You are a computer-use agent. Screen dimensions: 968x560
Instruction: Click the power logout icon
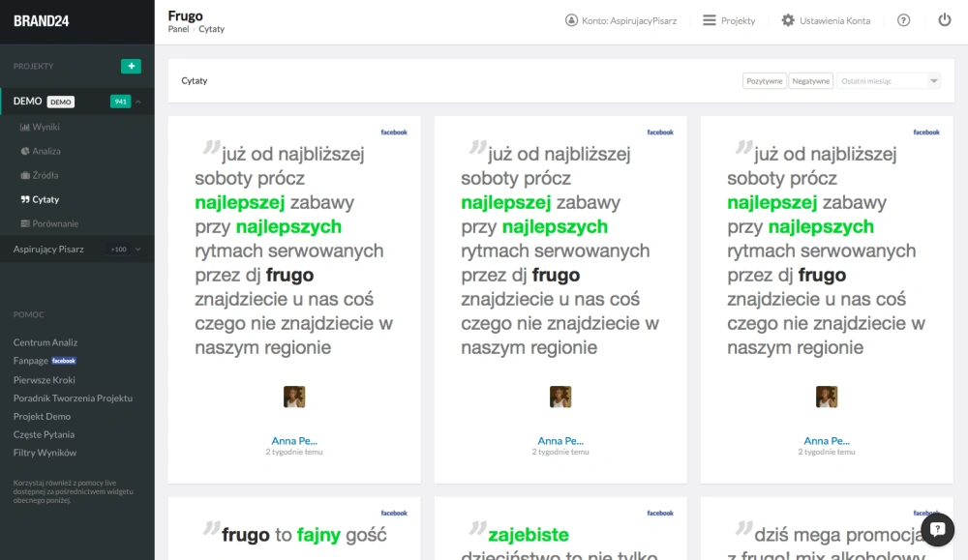[x=945, y=20]
